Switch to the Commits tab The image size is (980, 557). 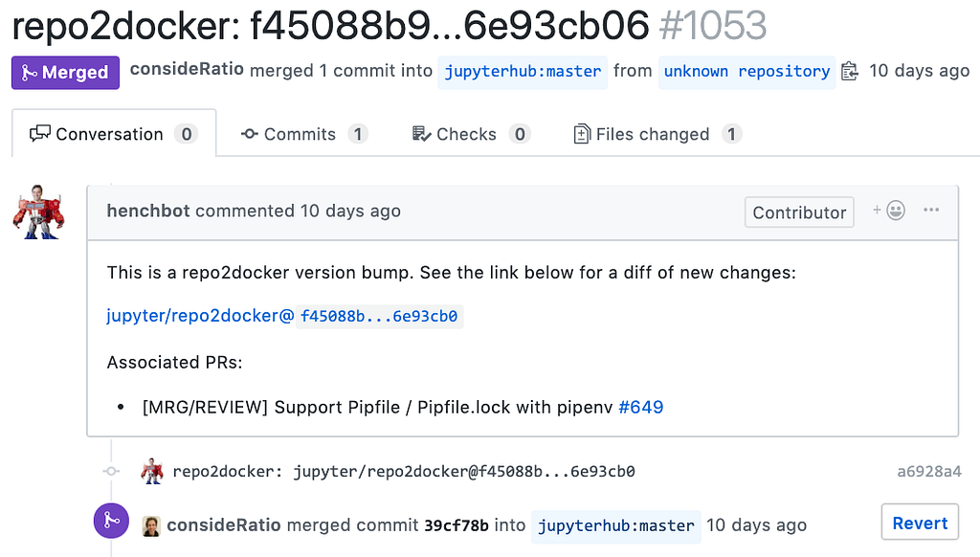[x=302, y=134]
